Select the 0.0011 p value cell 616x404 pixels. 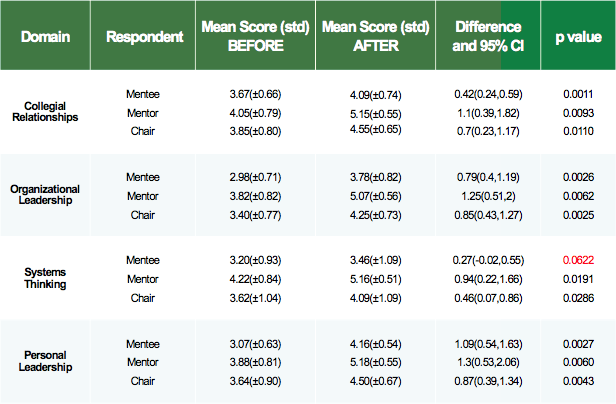click(578, 94)
